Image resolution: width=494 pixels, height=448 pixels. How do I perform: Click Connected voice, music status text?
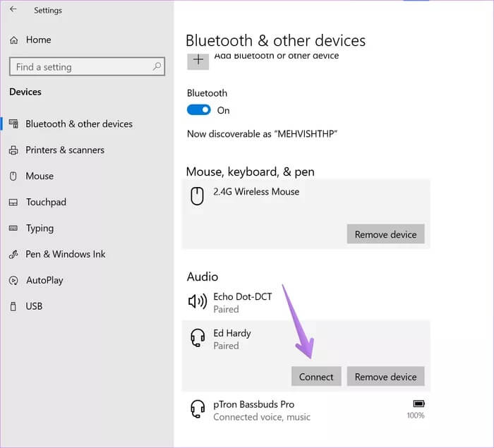click(x=262, y=417)
